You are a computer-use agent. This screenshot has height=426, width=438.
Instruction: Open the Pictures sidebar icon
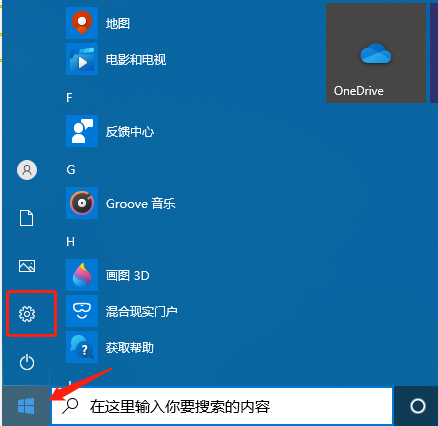27,266
